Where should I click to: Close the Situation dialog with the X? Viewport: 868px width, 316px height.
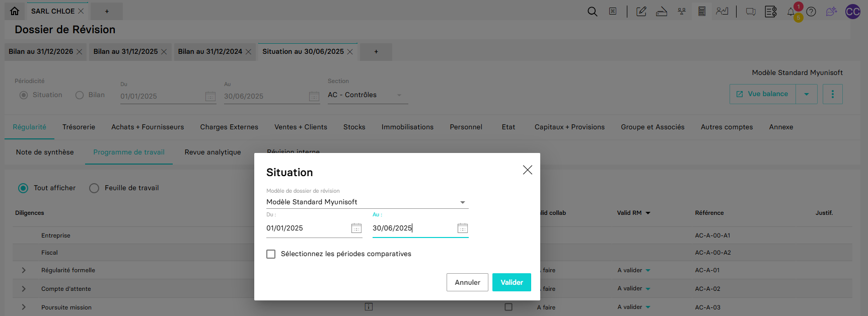click(527, 170)
